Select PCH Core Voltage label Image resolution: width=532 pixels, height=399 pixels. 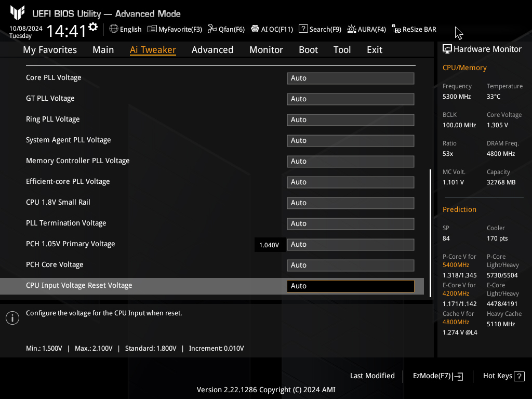tap(55, 264)
